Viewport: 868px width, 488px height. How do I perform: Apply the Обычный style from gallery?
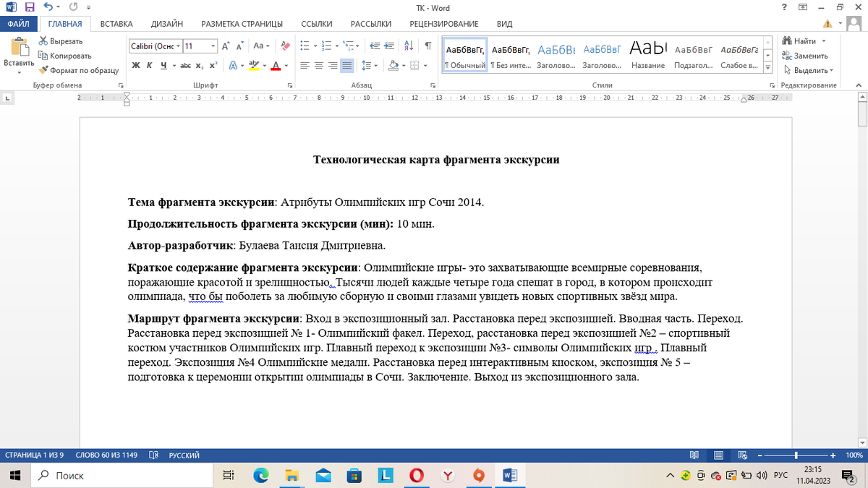tap(464, 56)
